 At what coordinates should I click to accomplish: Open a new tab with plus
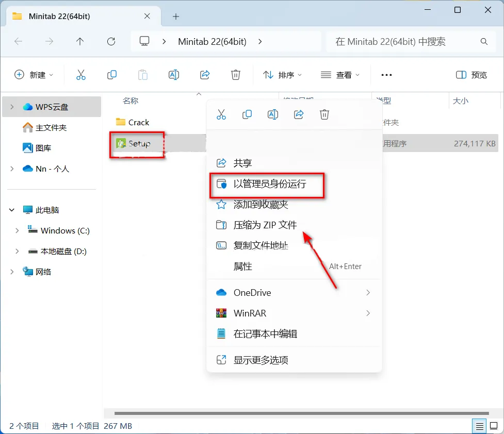[176, 16]
